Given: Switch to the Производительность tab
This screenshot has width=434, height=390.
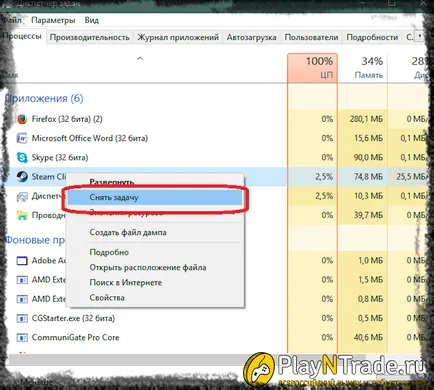Looking at the screenshot, I should [x=89, y=37].
